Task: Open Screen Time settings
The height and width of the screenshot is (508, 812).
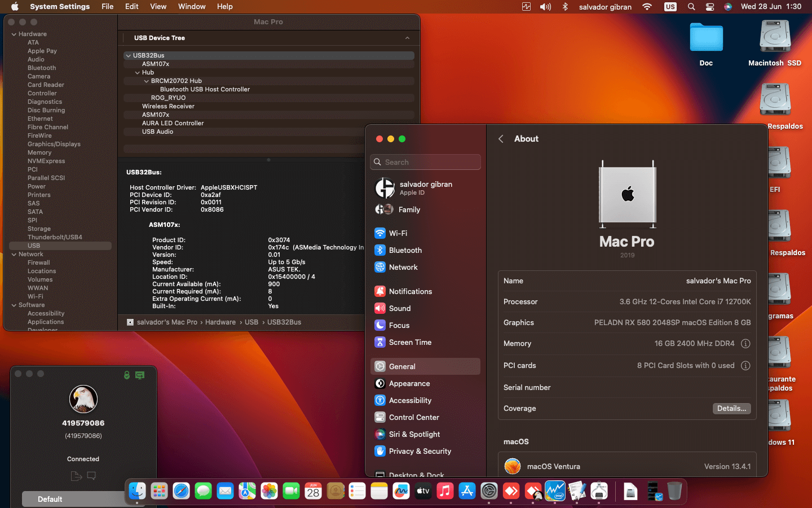Action: [x=425, y=342]
